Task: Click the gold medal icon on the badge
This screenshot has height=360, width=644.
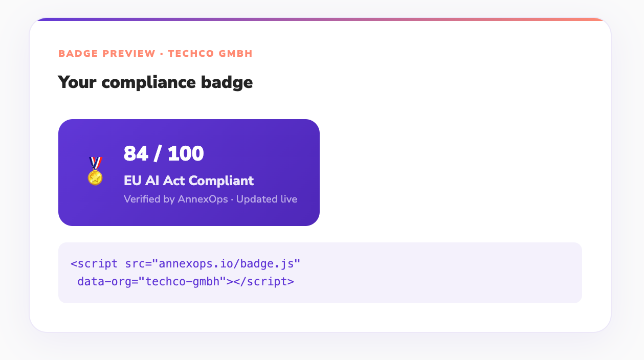Action: click(95, 171)
